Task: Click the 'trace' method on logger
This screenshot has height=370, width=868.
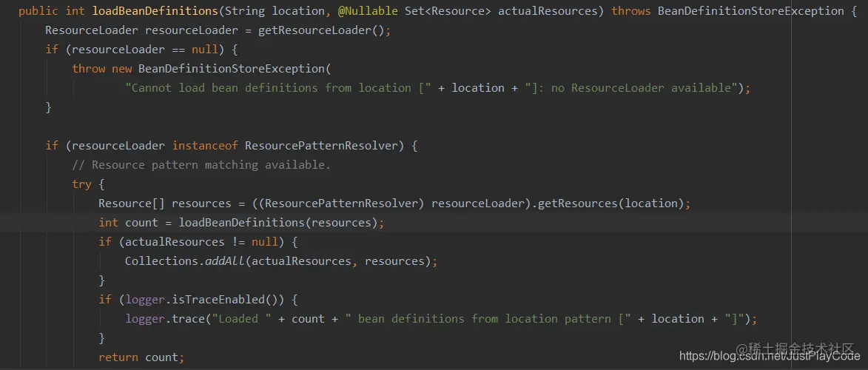Action: 188,319
